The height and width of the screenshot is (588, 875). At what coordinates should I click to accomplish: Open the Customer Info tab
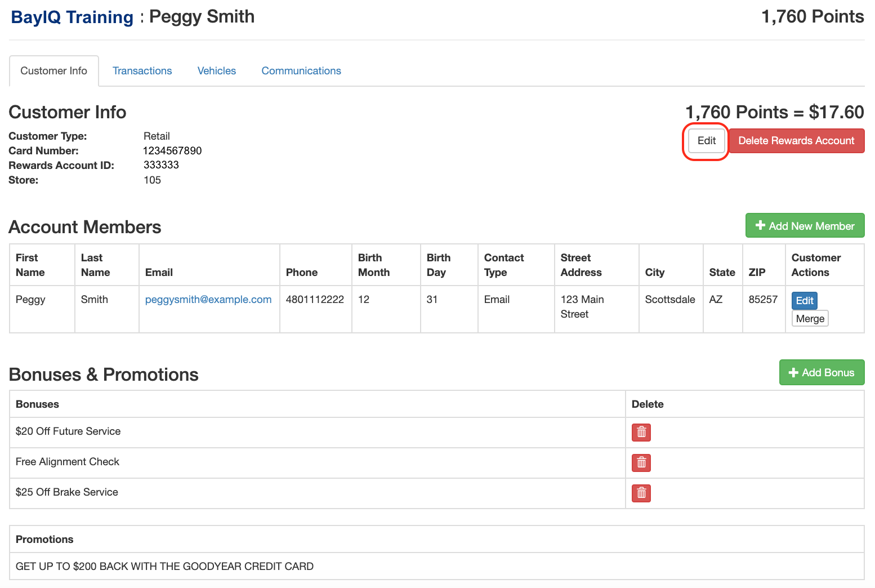[x=54, y=71]
